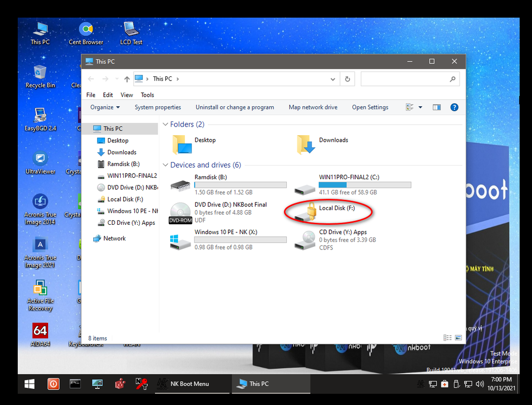Switch to large icons view in status bar
532x405 pixels.
(x=459, y=338)
